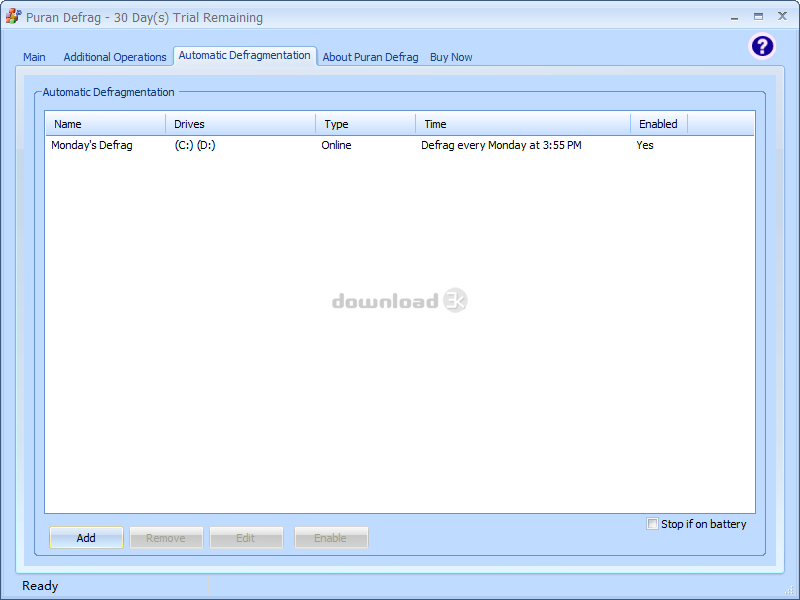Open the Buy Now tab
Viewport: 800px width, 600px height.
point(451,57)
